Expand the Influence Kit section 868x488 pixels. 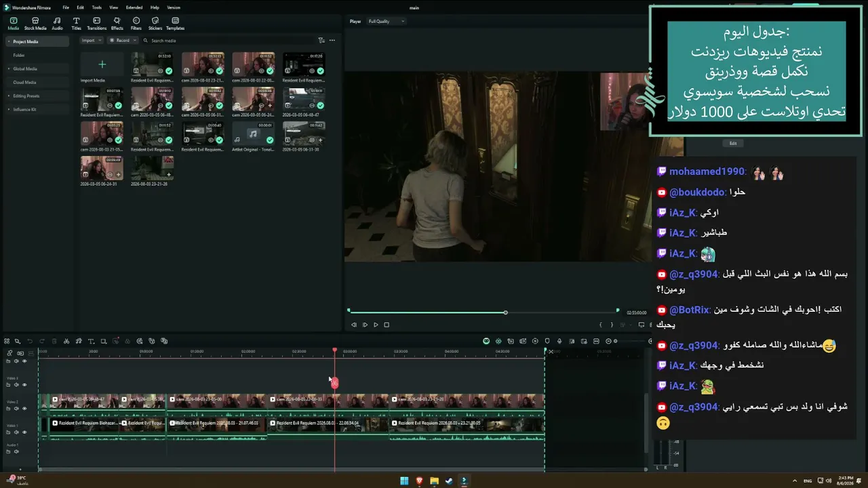click(x=9, y=110)
